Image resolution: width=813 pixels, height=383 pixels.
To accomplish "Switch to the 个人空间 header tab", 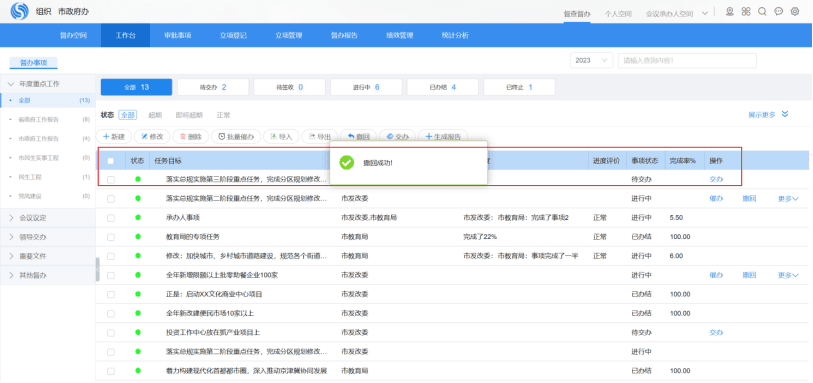I will coord(618,14).
